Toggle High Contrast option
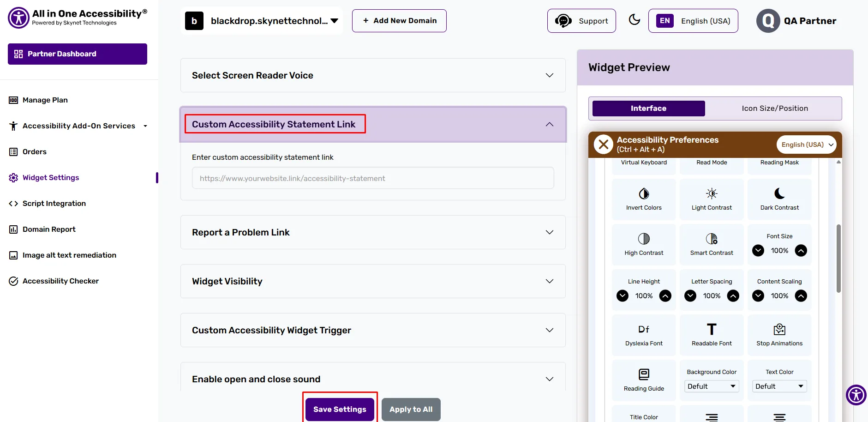The width and height of the screenshot is (868, 422). 644,245
